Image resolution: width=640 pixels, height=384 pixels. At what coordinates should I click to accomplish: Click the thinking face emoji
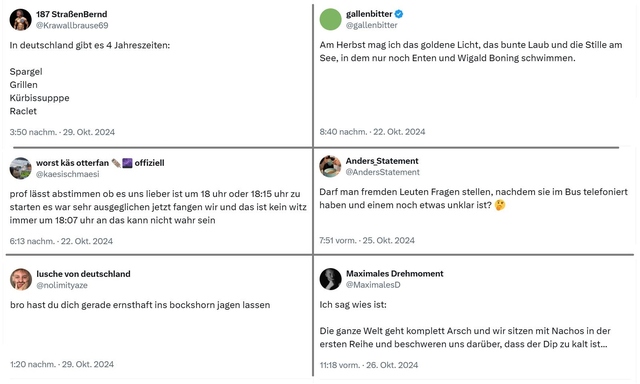[x=500, y=205]
